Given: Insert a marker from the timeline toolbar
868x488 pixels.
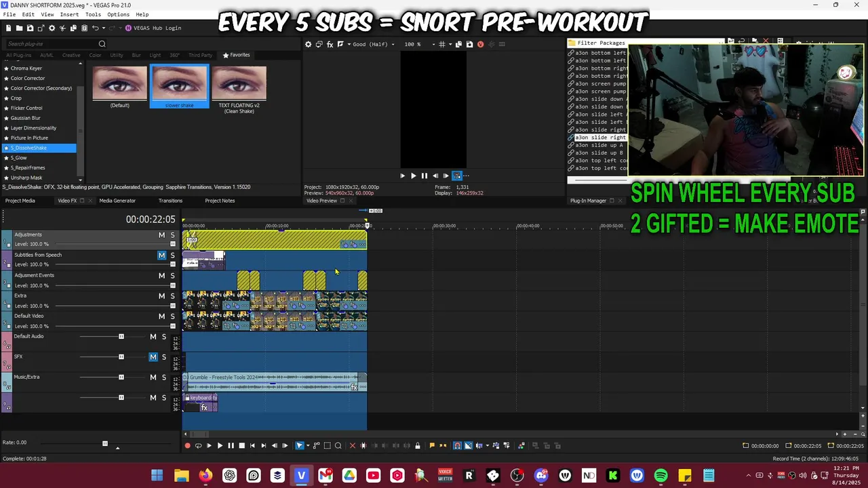Looking at the screenshot, I should point(432,445).
